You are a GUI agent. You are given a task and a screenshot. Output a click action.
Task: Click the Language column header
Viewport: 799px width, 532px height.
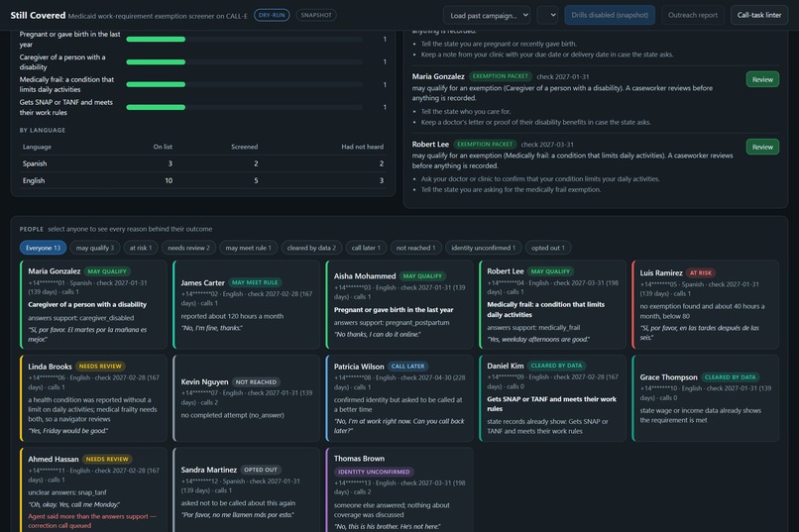(37, 147)
